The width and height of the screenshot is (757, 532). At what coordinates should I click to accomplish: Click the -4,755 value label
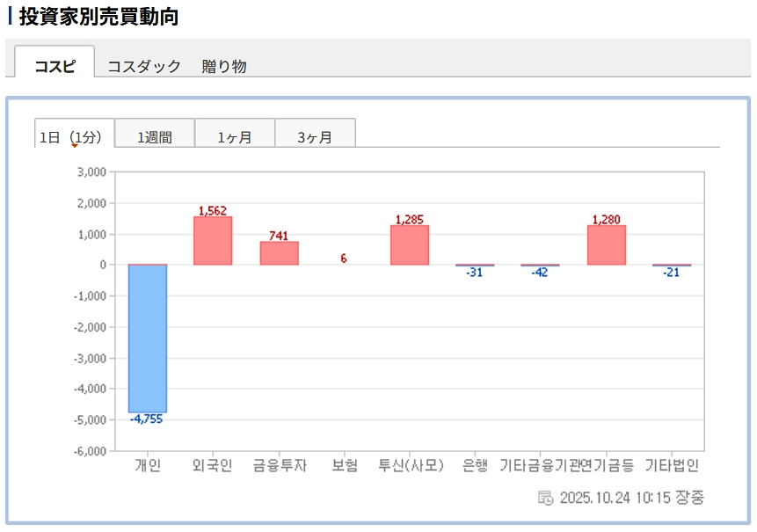[147, 419]
